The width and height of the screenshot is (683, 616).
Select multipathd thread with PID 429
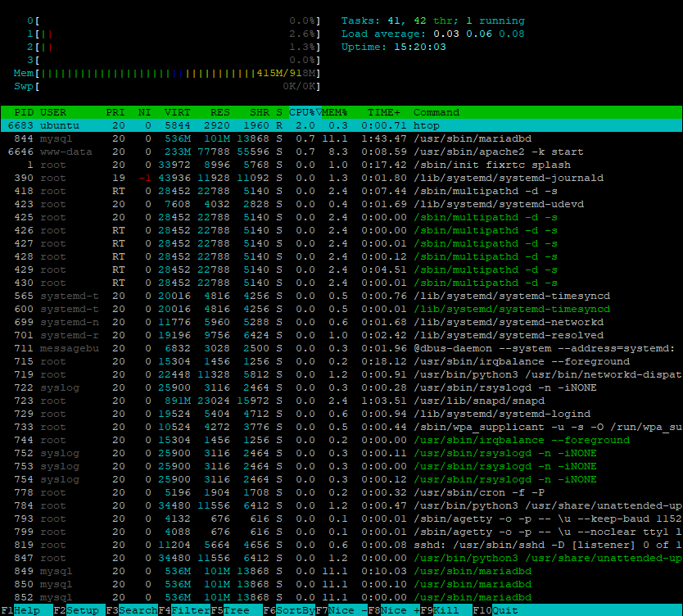[341, 269]
